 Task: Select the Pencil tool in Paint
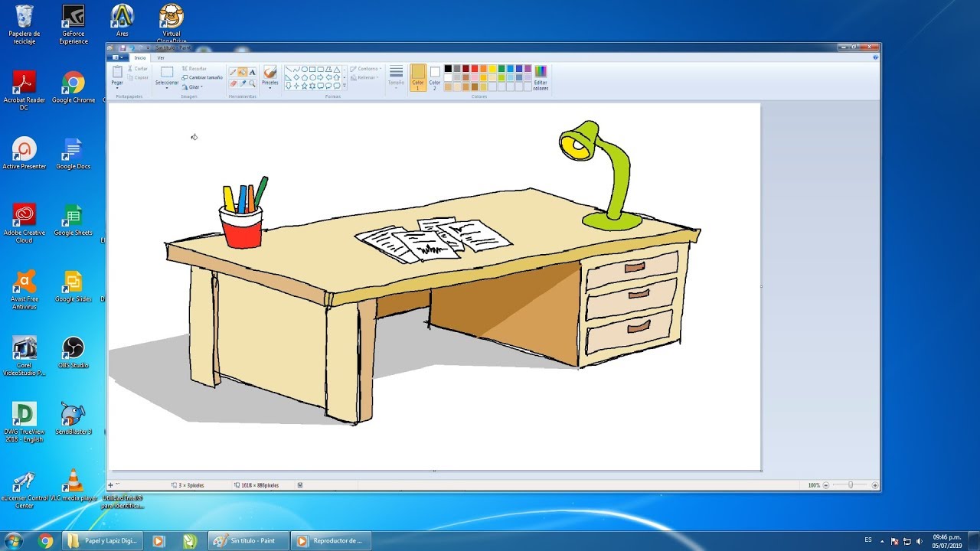click(233, 72)
